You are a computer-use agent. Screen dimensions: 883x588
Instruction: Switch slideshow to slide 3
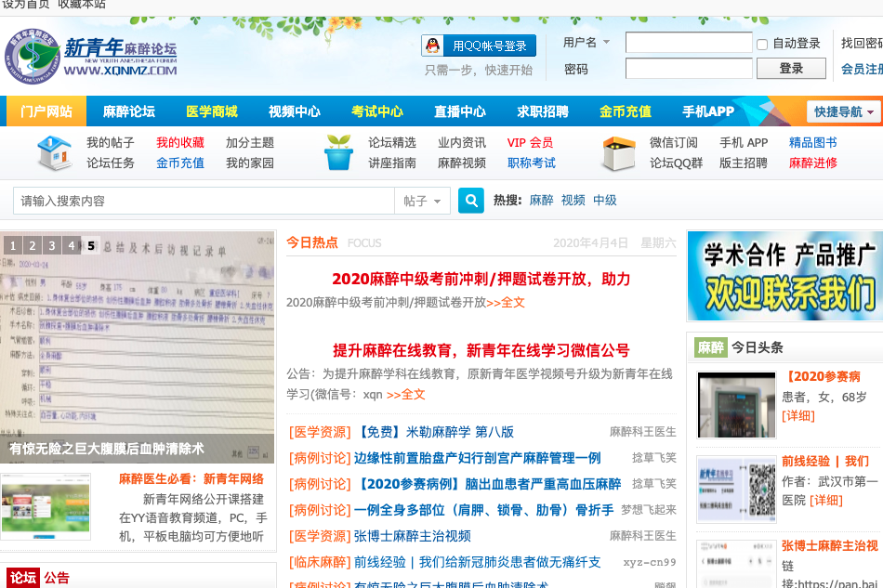[x=52, y=246]
